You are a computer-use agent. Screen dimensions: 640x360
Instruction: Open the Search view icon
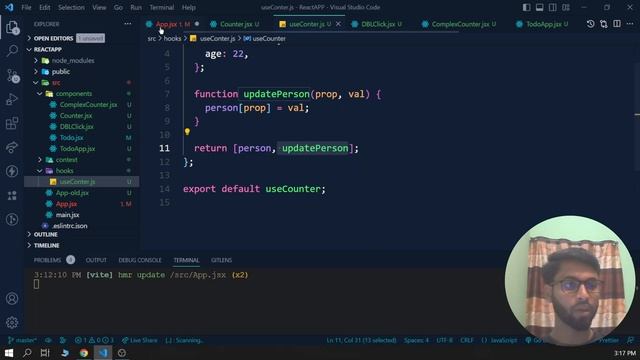coord(12,51)
